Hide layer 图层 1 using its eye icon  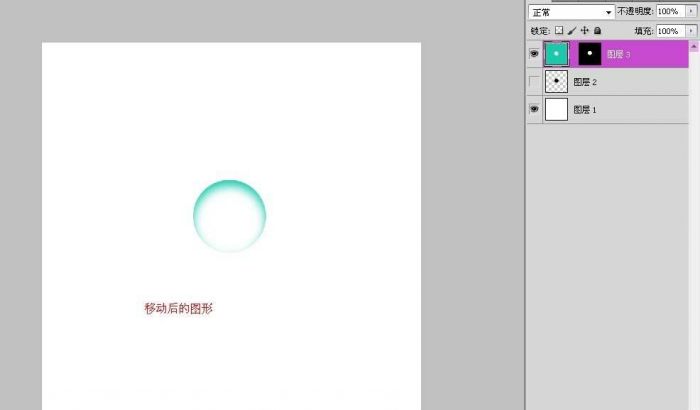point(534,109)
